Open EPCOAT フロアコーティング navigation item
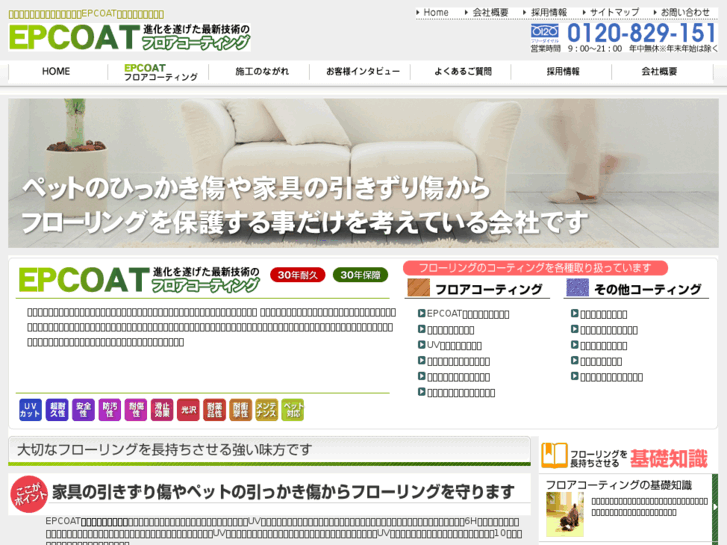Viewport: 727px width, 545px height. 160,72
